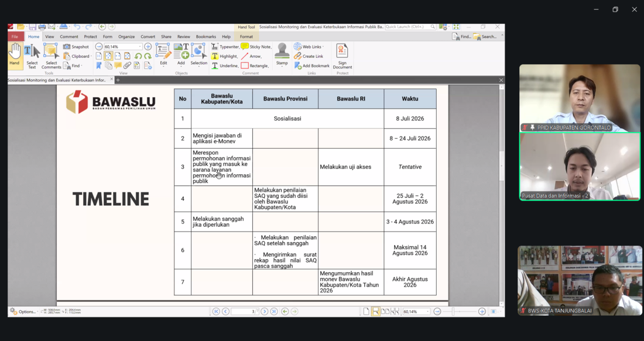This screenshot has height=341, width=644.
Task: Toggle Actual Size view mode
Action: pyautogui.click(x=99, y=56)
